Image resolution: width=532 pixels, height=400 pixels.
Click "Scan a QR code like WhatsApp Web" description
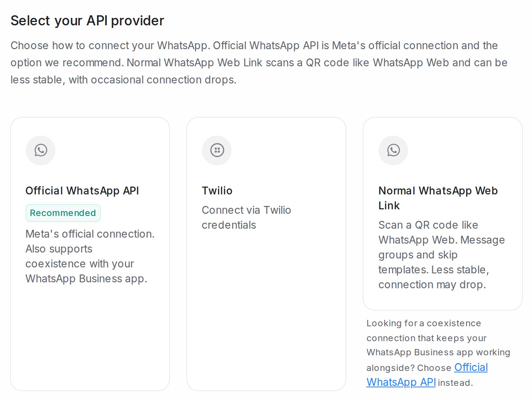442,255
